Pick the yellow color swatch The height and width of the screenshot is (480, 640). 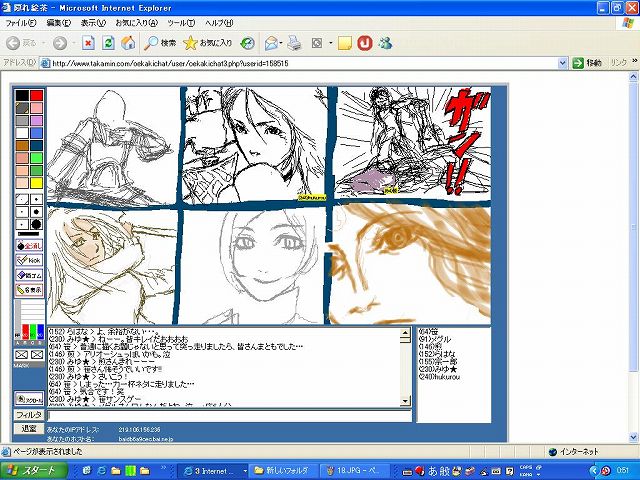tap(36, 183)
